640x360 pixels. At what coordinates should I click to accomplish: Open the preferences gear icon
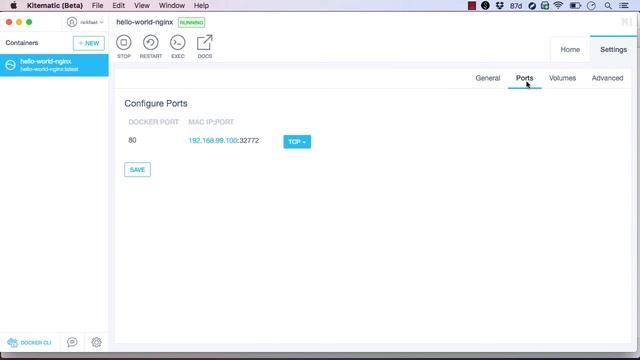click(x=96, y=342)
